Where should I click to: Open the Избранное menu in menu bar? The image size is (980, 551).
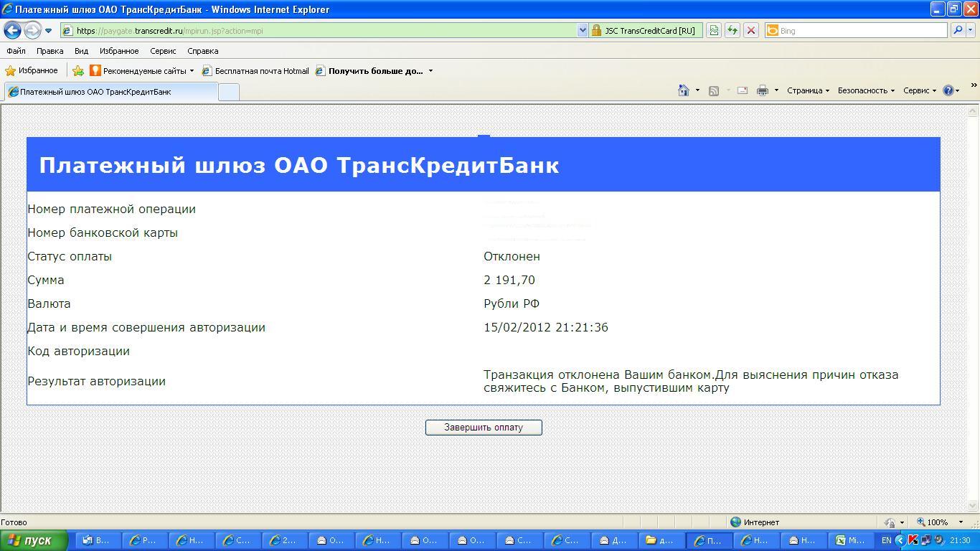(x=119, y=51)
